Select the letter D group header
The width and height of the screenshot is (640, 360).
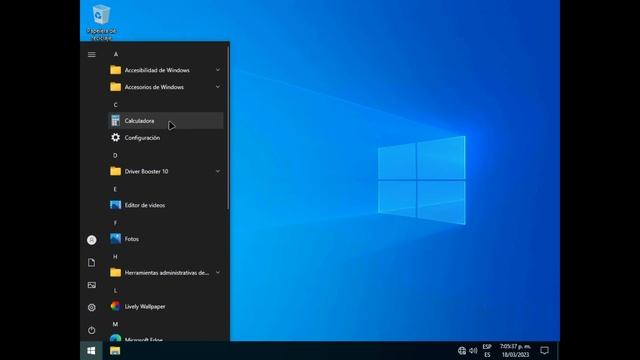point(115,156)
